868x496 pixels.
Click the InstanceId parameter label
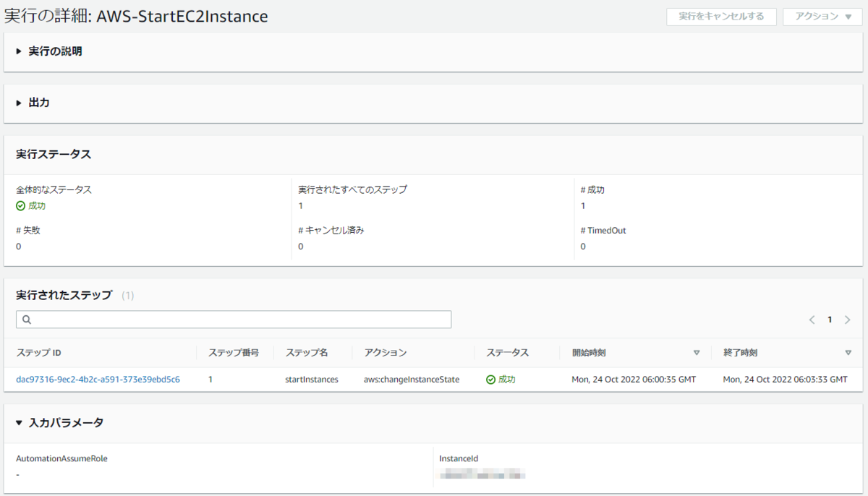click(459, 458)
